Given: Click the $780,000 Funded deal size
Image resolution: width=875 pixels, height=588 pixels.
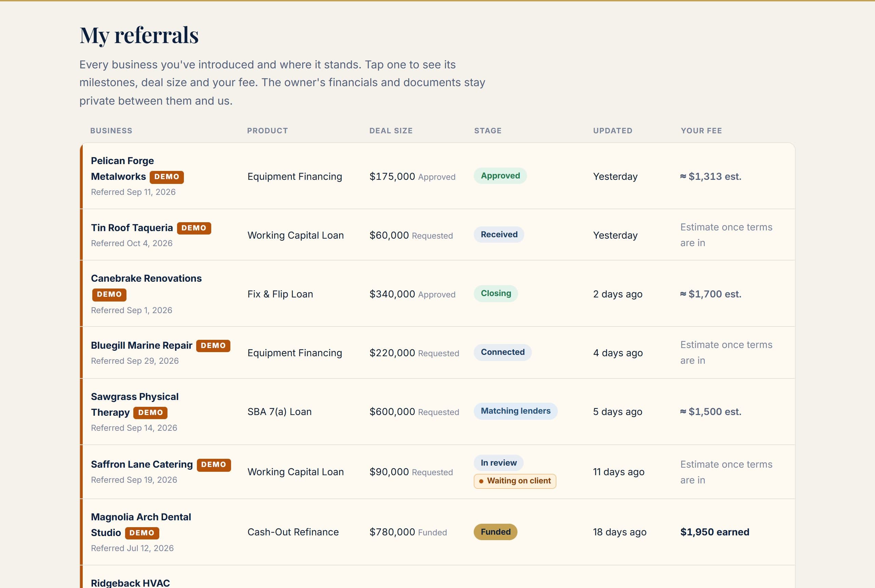Looking at the screenshot, I should click(x=408, y=533).
